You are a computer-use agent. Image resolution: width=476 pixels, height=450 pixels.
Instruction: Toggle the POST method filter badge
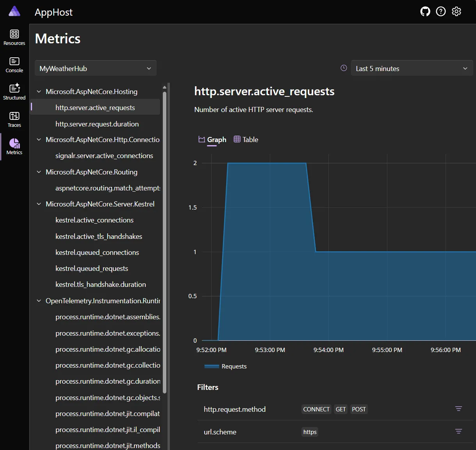click(358, 409)
